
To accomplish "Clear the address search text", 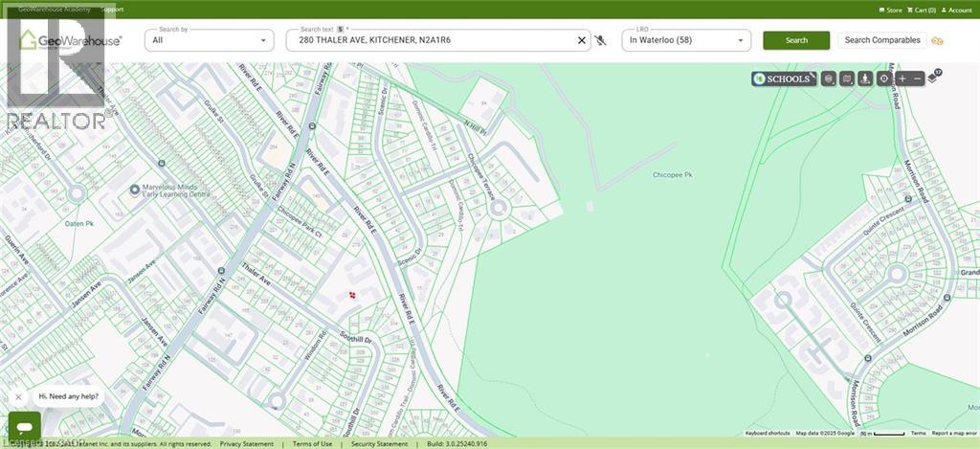I will coord(581,40).
